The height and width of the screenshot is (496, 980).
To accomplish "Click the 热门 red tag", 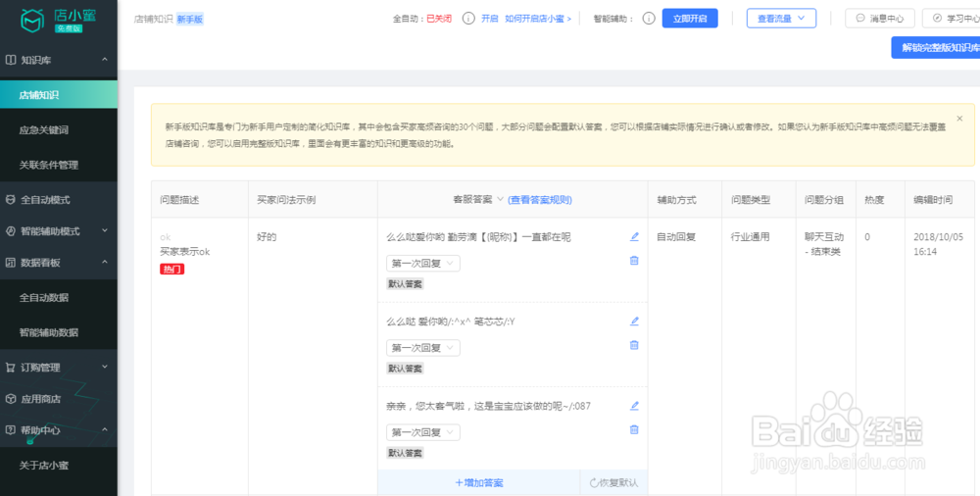I will [171, 269].
